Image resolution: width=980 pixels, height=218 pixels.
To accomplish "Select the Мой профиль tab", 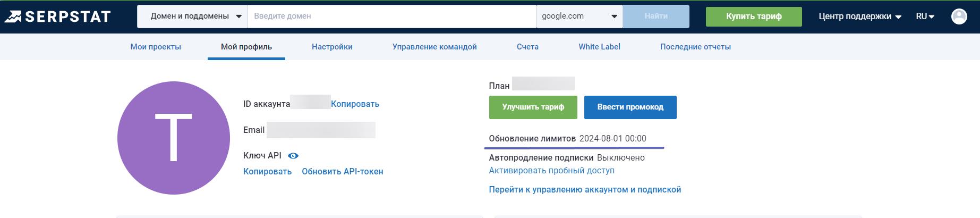I will tap(246, 47).
